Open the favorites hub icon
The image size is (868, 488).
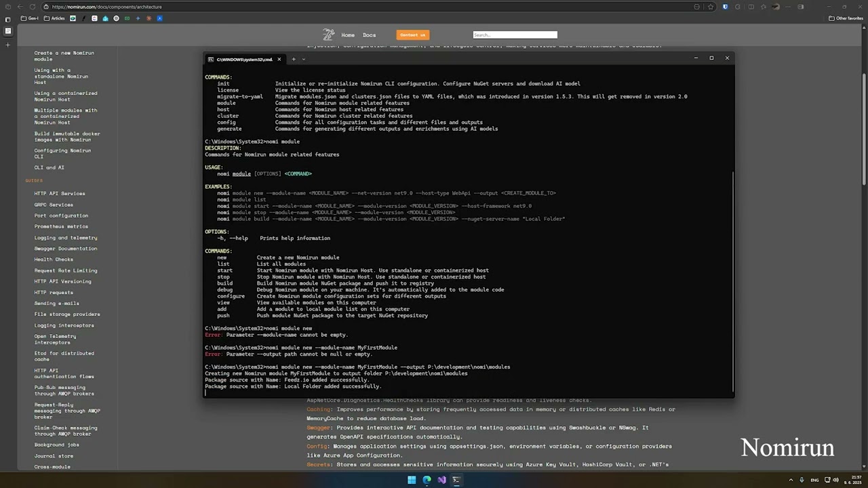pos(764,7)
